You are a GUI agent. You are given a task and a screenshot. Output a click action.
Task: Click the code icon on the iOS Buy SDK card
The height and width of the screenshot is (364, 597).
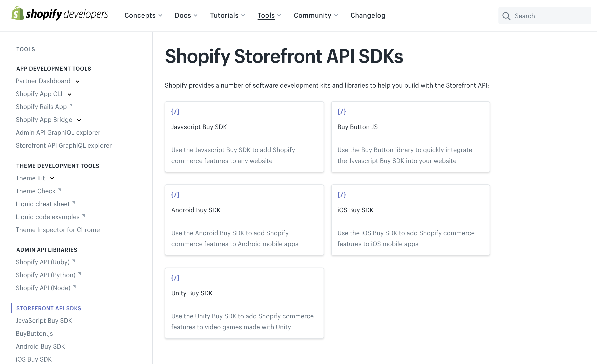tap(342, 195)
